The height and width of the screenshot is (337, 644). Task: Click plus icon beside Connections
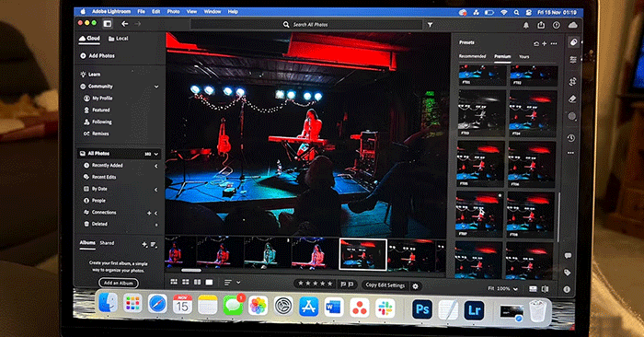click(149, 213)
